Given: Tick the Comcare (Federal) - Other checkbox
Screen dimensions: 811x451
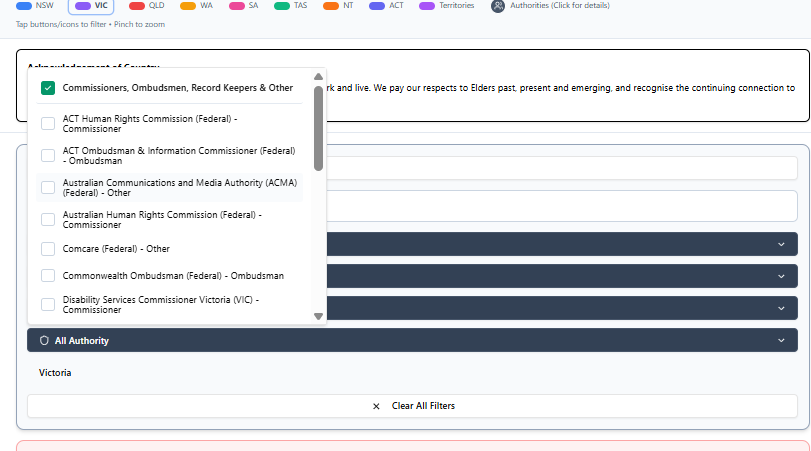Looking at the screenshot, I should (x=48, y=249).
